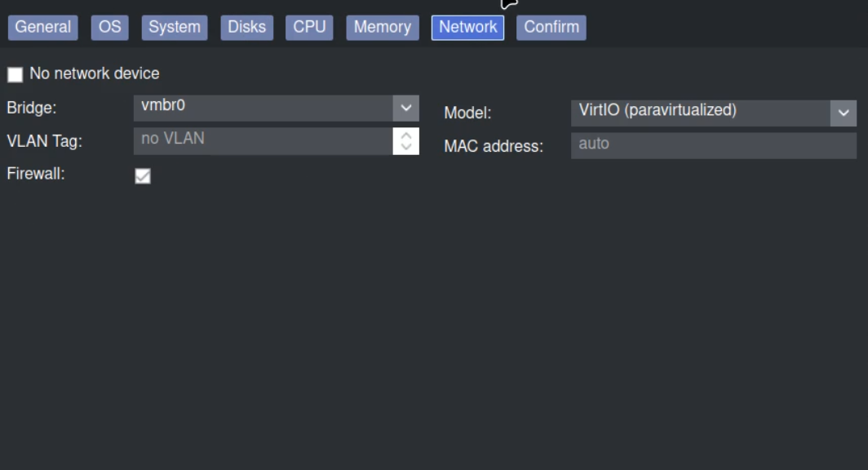868x470 pixels.
Task: Switch to the General tab
Action: pos(43,27)
